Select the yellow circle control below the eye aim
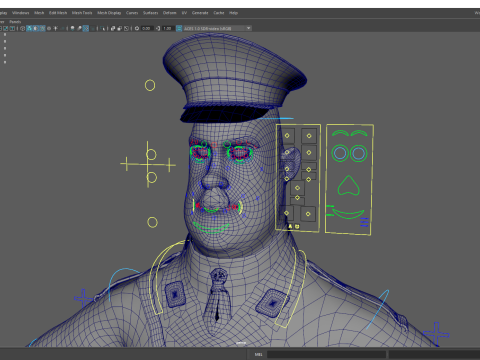 (152, 222)
